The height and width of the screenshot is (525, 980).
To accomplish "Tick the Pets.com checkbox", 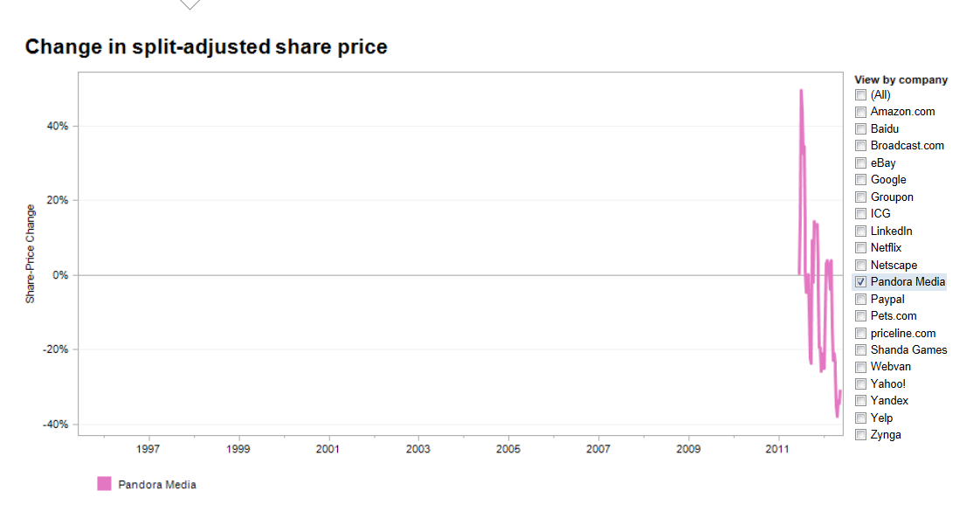I will tap(861, 316).
